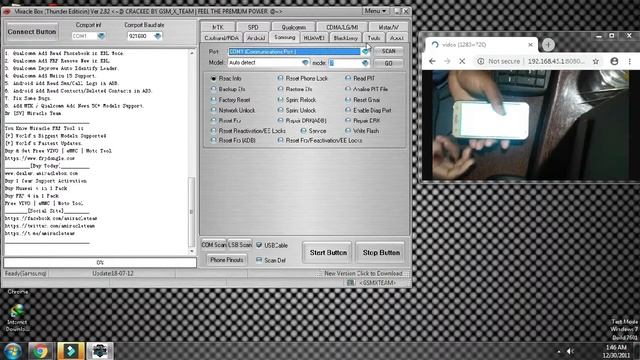
Task: Toggle the Scan Def checkbox
Action: point(259,260)
